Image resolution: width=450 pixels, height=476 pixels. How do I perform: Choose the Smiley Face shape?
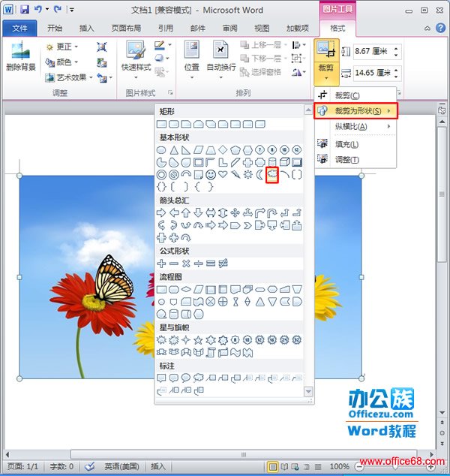pyautogui.click(x=211, y=174)
